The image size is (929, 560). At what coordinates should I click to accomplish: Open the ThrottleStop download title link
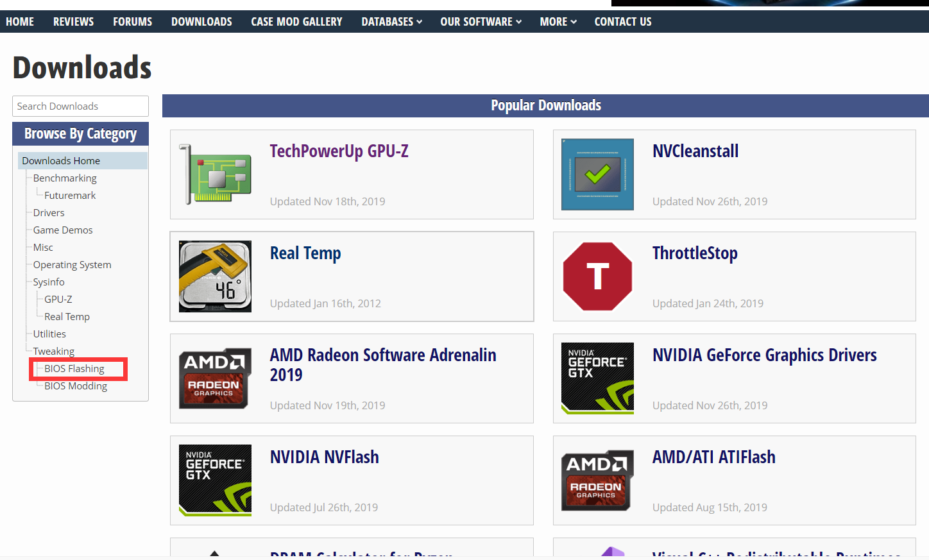coord(695,253)
